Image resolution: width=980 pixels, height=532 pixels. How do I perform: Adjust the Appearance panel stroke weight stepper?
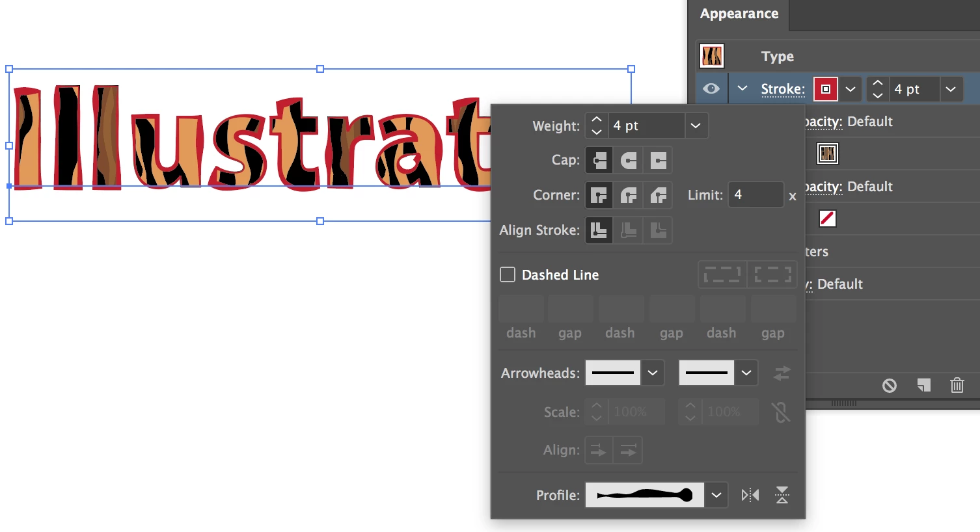click(x=878, y=89)
